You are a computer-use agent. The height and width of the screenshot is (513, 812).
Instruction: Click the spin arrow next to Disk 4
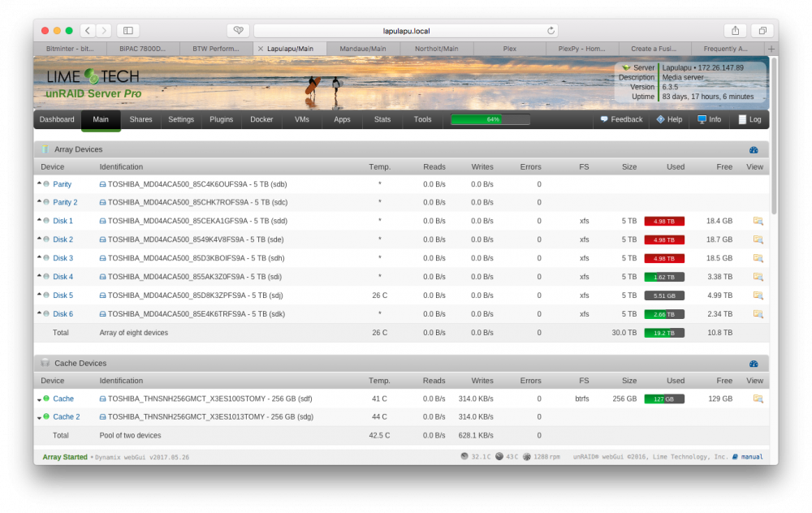39,276
